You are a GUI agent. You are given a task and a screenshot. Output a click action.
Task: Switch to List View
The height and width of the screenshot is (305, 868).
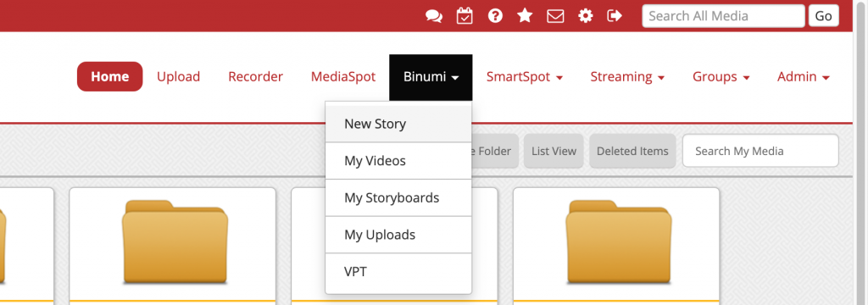coord(554,151)
